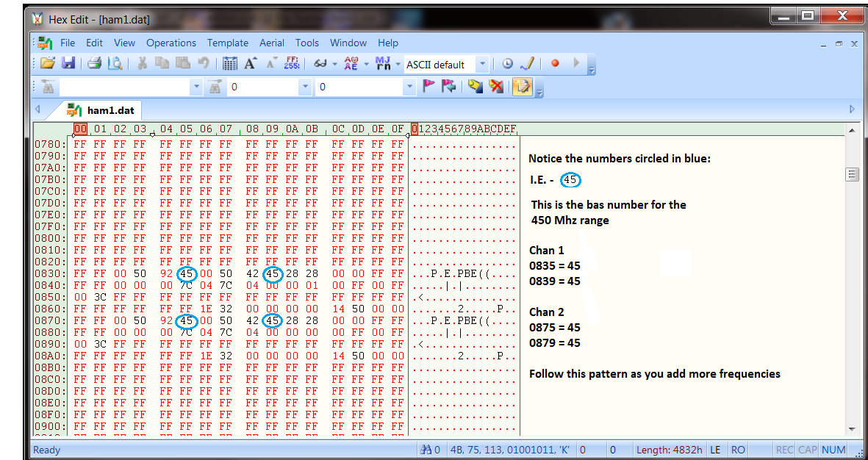Increase font size with large A icon
The height and width of the screenshot is (460, 868).
[x=251, y=64]
